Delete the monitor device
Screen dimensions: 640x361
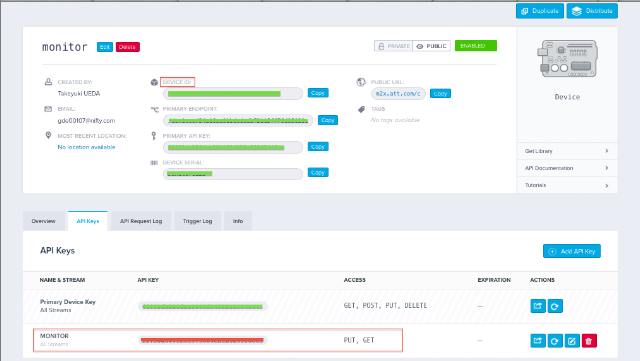click(127, 47)
